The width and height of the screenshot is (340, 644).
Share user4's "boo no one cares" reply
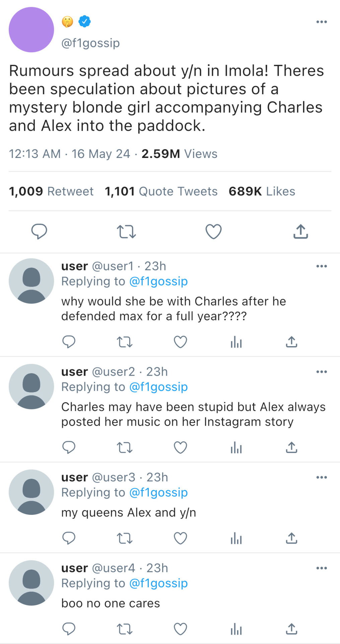[x=291, y=629]
